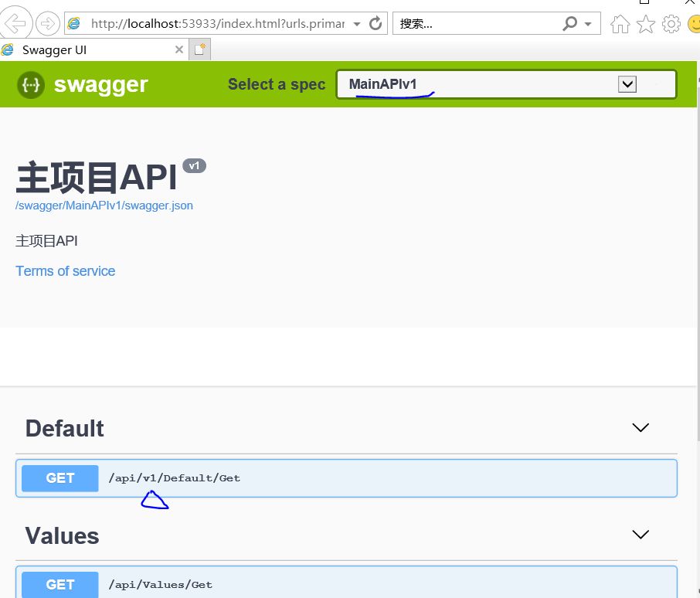Click the spec selector dropdown arrow
Screen dimensions: 700x598
pyautogui.click(x=627, y=84)
